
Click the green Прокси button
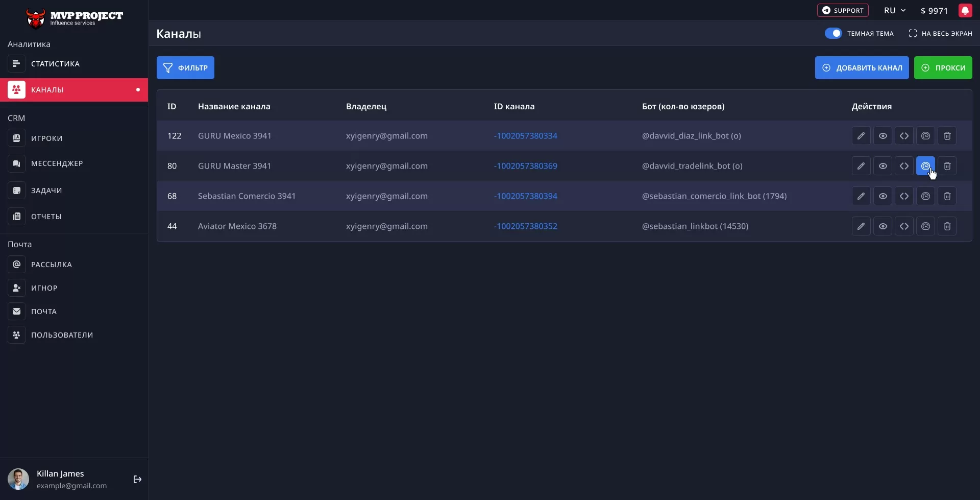pyautogui.click(x=943, y=68)
